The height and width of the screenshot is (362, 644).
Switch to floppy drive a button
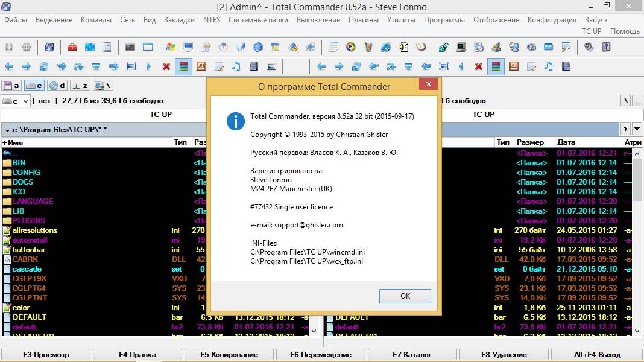[11, 86]
